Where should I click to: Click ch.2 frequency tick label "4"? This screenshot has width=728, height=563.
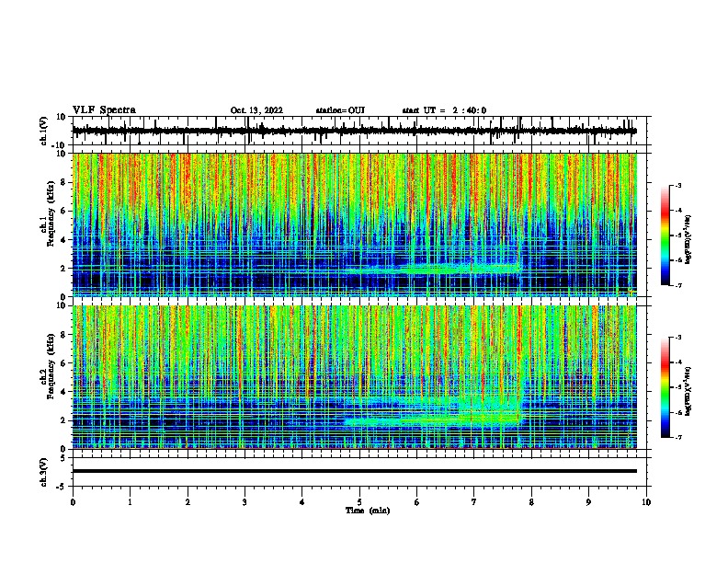pyautogui.click(x=63, y=392)
